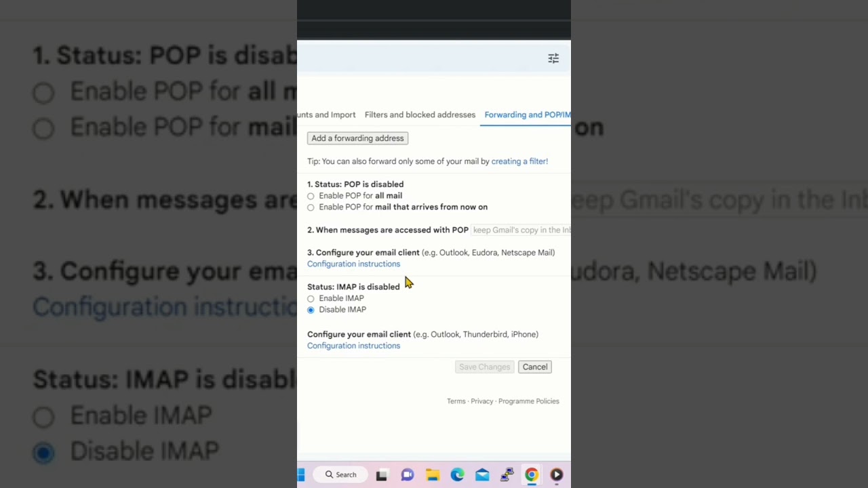The image size is (868, 488).
Task: Click the Add a forwarding address button
Action: [x=357, y=138]
